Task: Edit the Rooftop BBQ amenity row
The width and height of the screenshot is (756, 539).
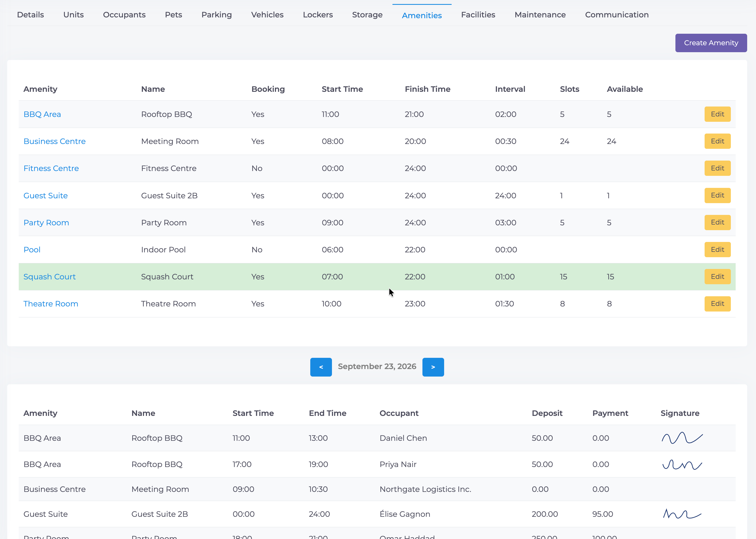Action: click(x=717, y=114)
